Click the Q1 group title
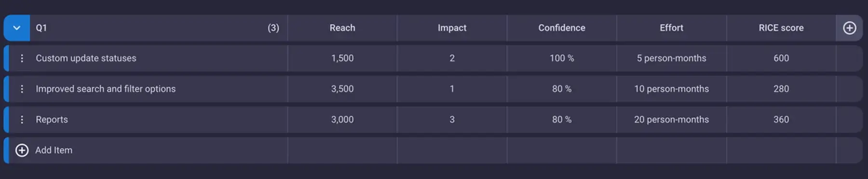 click(41, 28)
